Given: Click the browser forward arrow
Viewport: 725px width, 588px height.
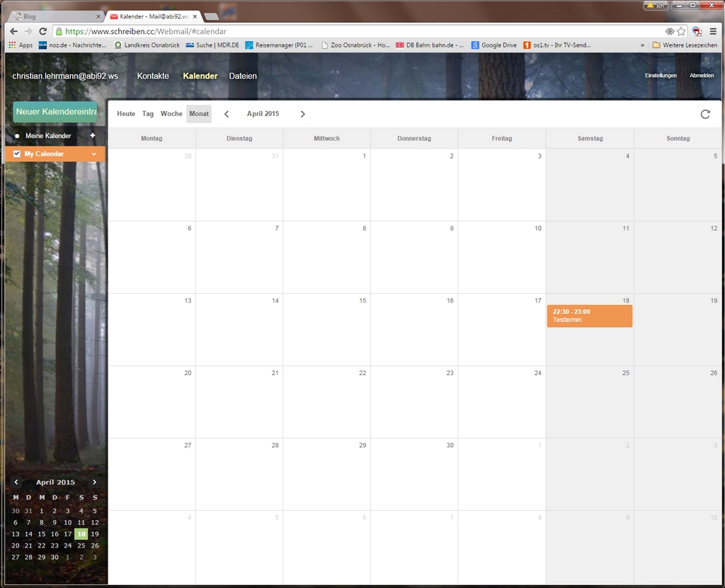Looking at the screenshot, I should tap(28, 31).
